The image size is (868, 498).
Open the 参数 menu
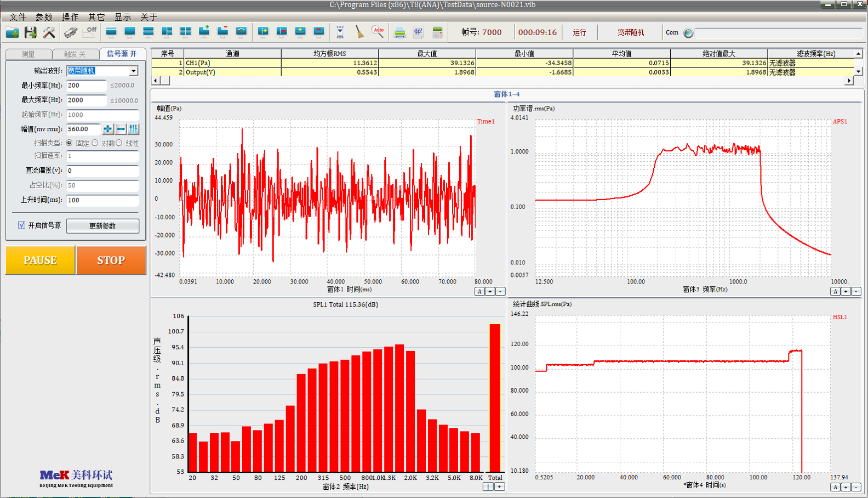[44, 17]
